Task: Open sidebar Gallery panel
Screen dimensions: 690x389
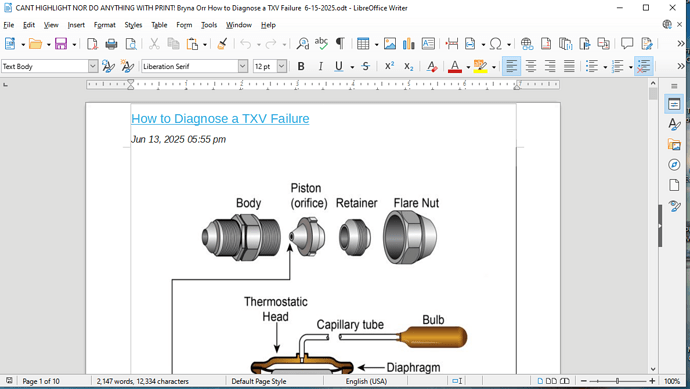Action: pos(674,144)
